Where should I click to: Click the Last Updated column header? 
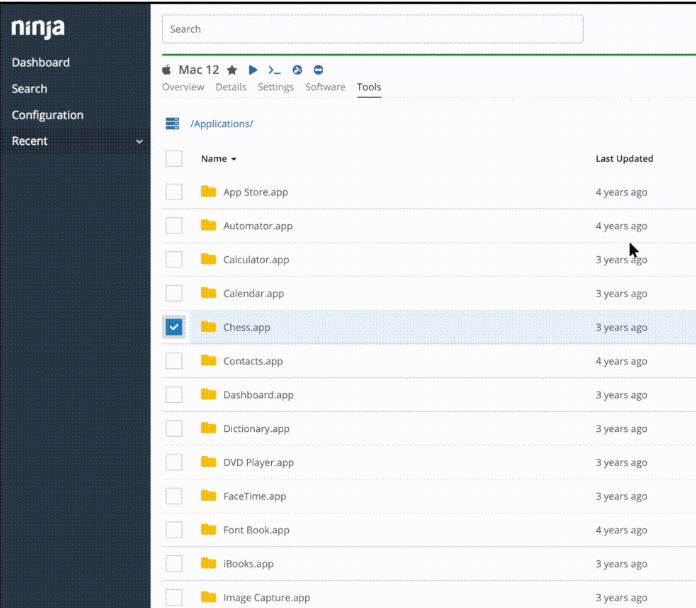(x=624, y=158)
